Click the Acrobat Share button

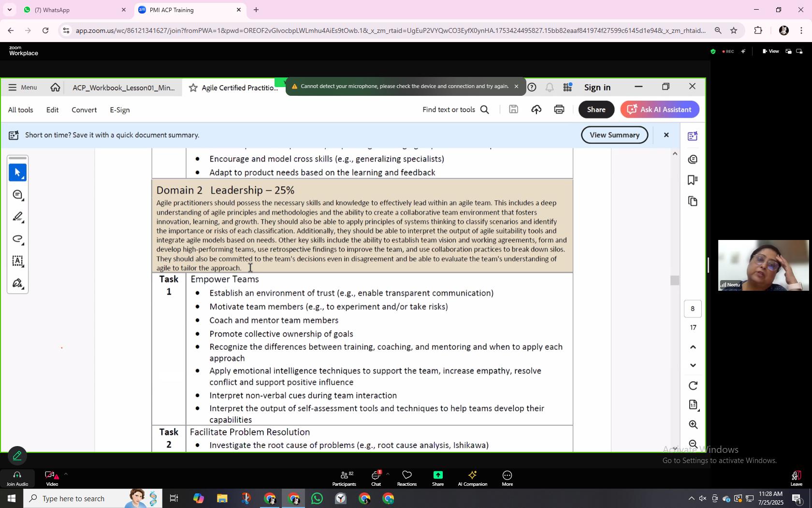[596, 110]
